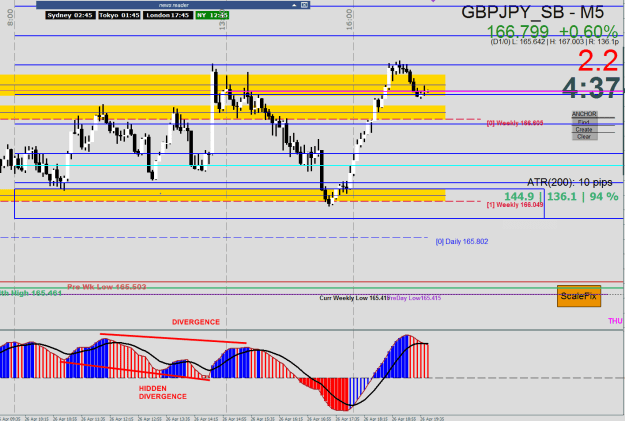Image resolution: width=625 pixels, height=421 pixels.
Task: Click the magenta THU day label
Action: [615, 321]
